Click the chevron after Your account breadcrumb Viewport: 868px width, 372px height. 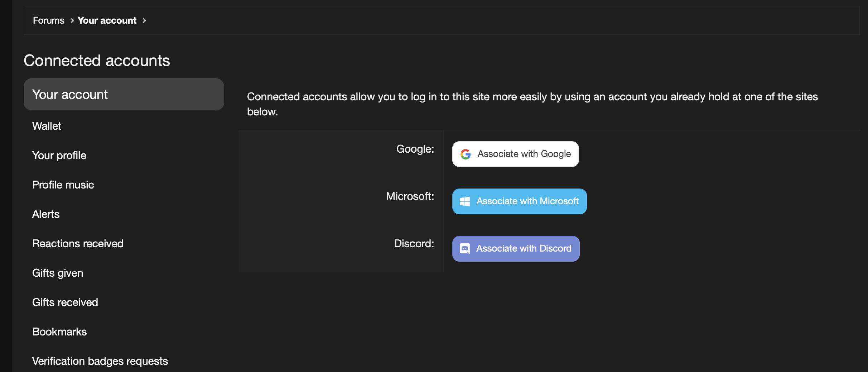click(x=144, y=21)
